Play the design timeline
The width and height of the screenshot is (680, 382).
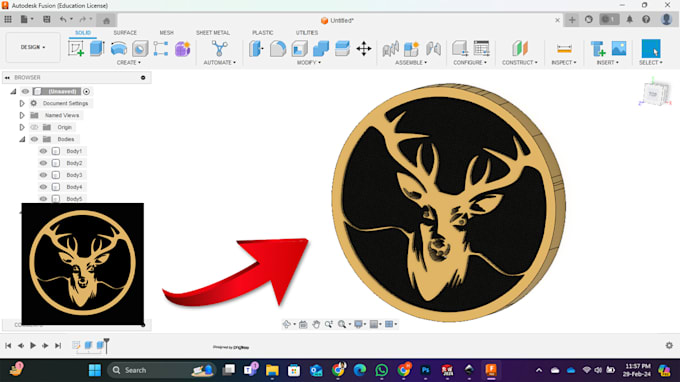coord(33,346)
